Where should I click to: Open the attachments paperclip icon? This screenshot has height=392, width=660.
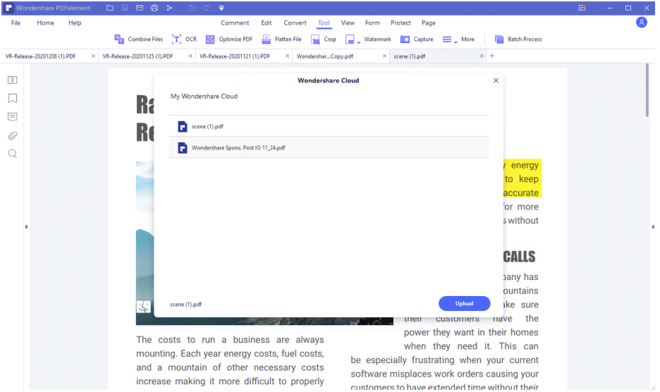click(x=13, y=136)
